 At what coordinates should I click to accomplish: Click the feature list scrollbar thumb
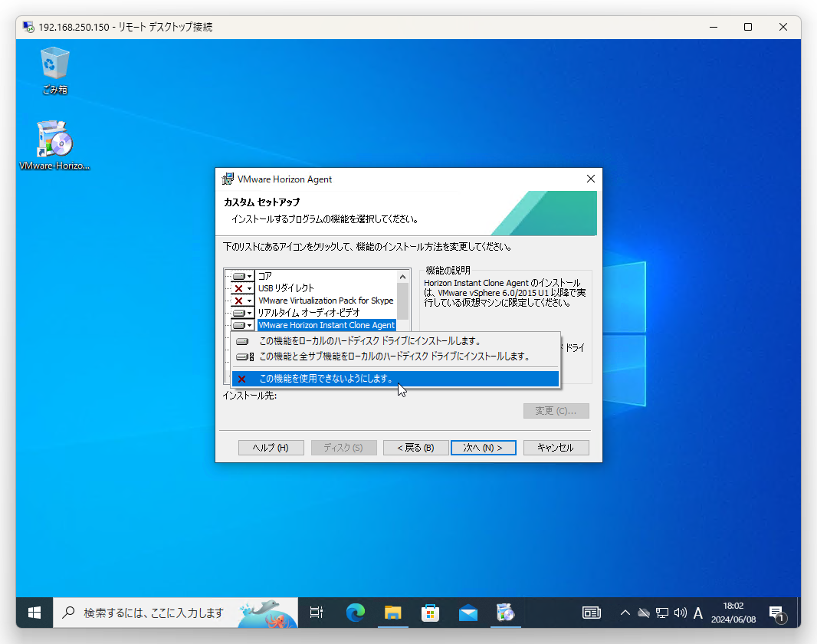[402, 301]
